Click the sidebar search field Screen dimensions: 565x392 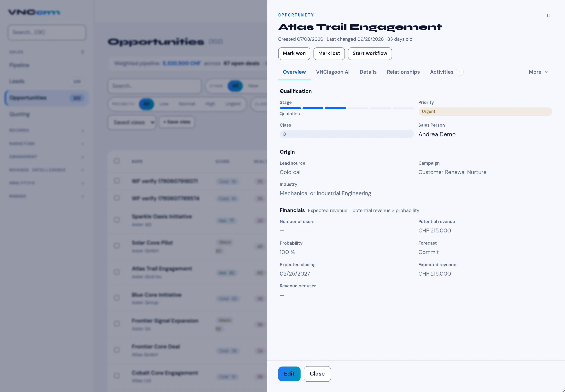point(47,32)
